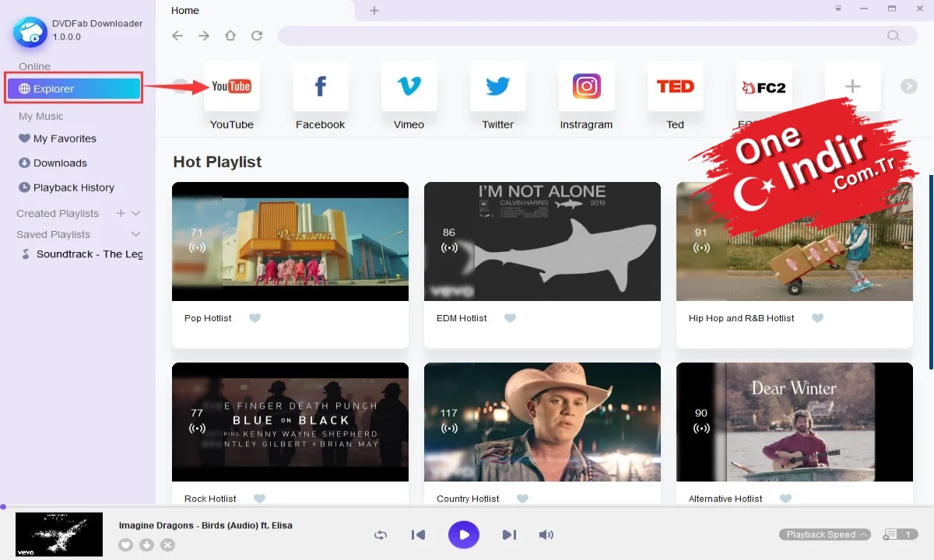Open the Facebook site shortcut

coord(320,86)
